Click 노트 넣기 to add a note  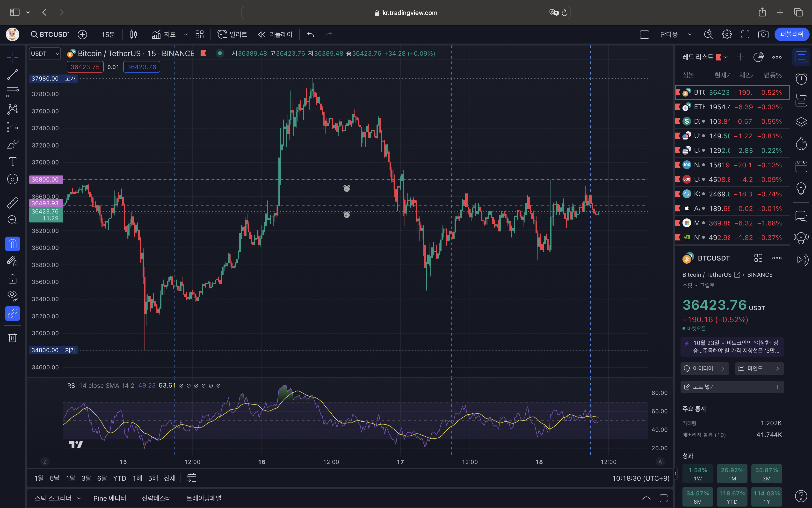pyautogui.click(x=732, y=387)
